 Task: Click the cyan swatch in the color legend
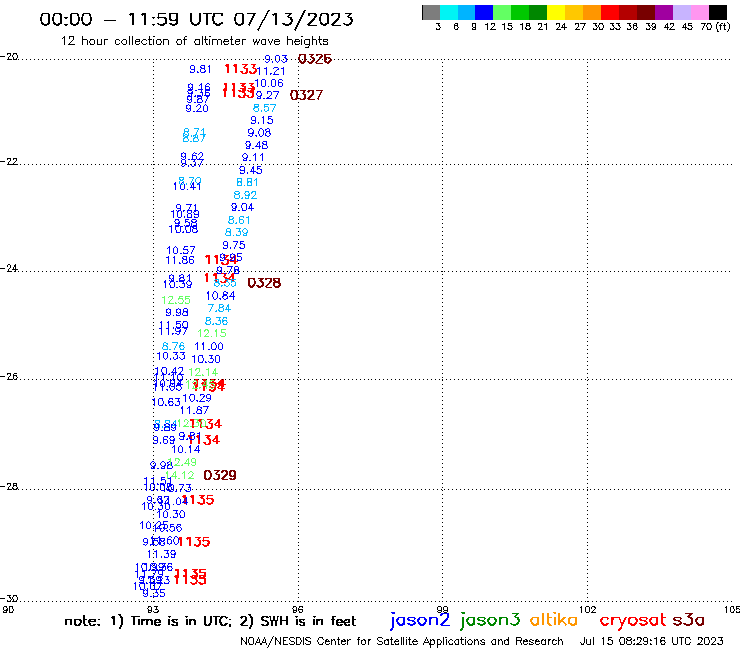[x=449, y=12]
